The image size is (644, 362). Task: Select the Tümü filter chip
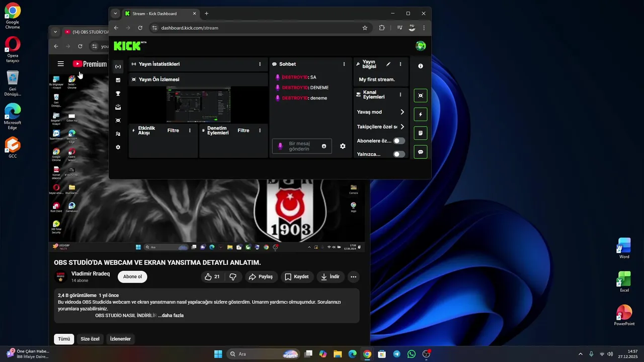click(64, 339)
